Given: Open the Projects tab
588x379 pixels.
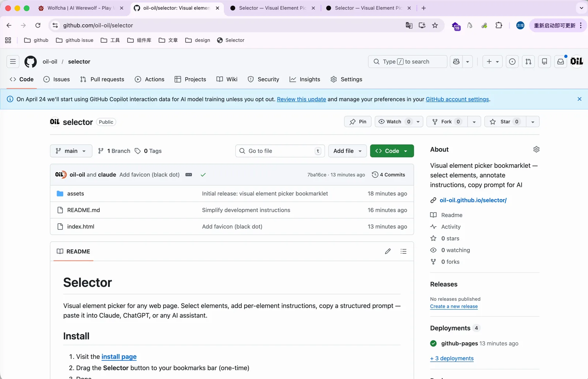Looking at the screenshot, I should (x=190, y=79).
